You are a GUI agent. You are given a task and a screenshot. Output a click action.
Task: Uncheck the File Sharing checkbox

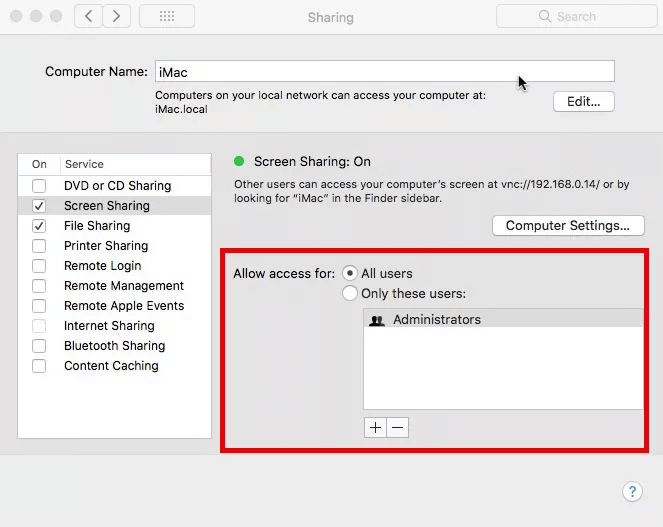[39, 226]
